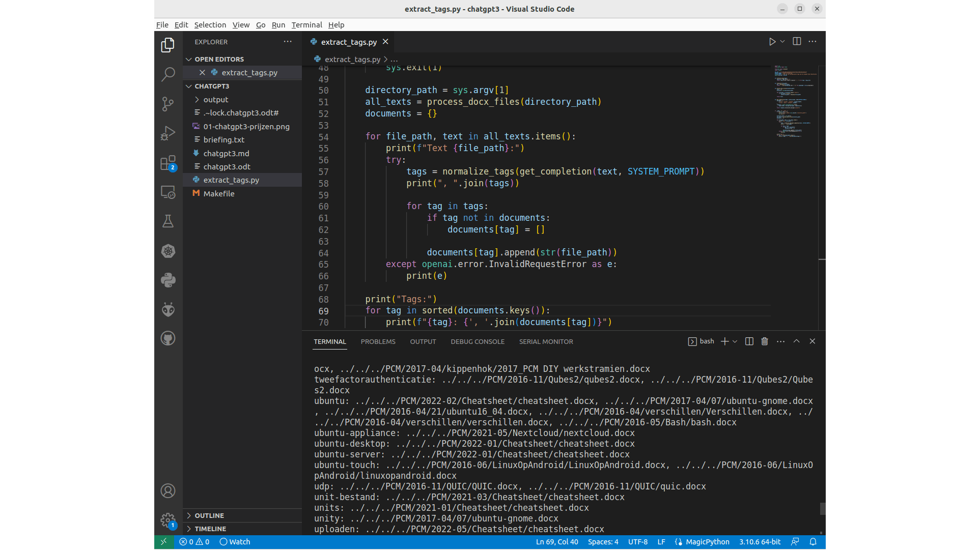The height and width of the screenshot is (551, 980).
Task: Open the Search view in activity bar
Action: 167,75
